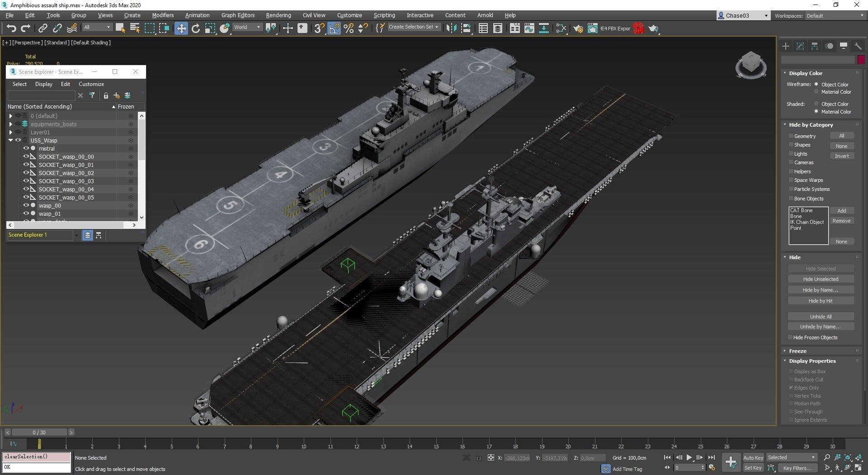Screen dimensions: 868x475
Task: Open the Hierarchy command panel tab
Action: click(815, 46)
